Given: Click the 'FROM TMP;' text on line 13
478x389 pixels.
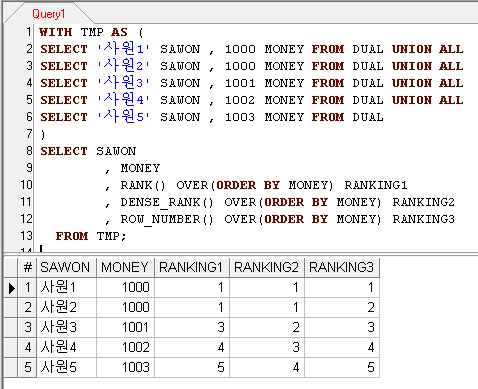Looking at the screenshot, I should point(91,236).
